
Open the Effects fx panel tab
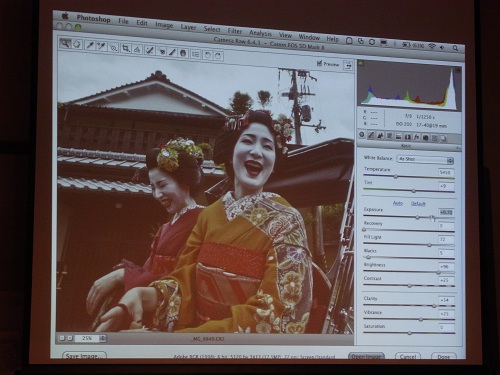(416, 137)
